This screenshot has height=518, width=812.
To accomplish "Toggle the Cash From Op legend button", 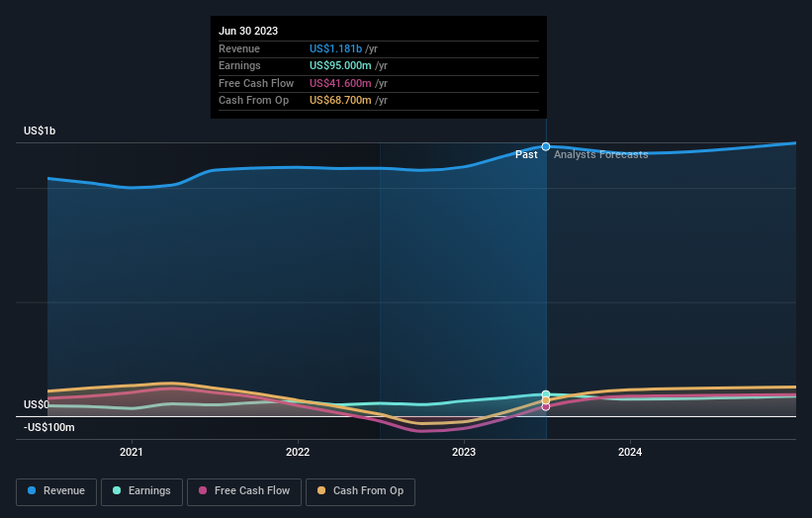I will click(360, 491).
